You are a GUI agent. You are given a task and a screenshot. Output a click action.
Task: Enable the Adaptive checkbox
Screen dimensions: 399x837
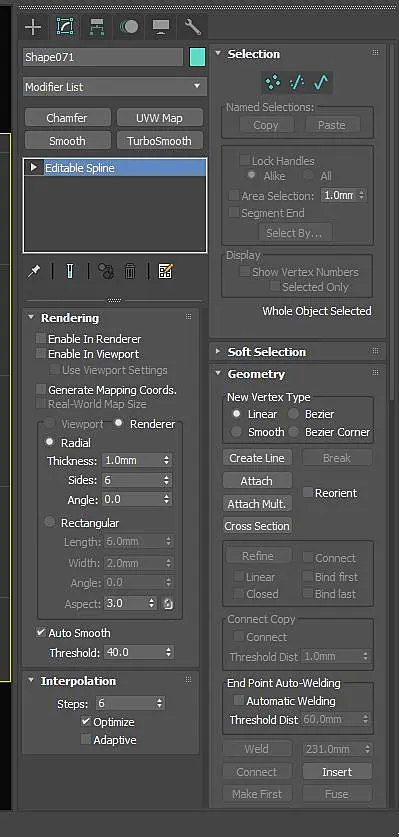(85, 739)
